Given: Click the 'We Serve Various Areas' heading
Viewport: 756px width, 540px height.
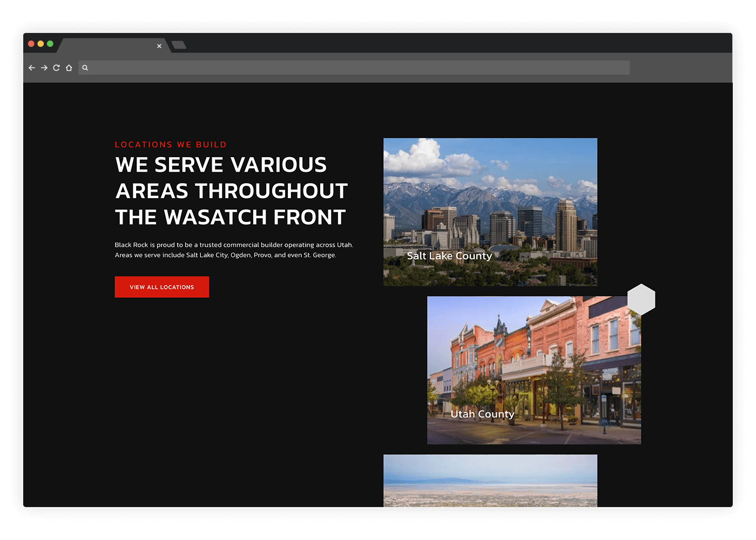Looking at the screenshot, I should (231, 191).
